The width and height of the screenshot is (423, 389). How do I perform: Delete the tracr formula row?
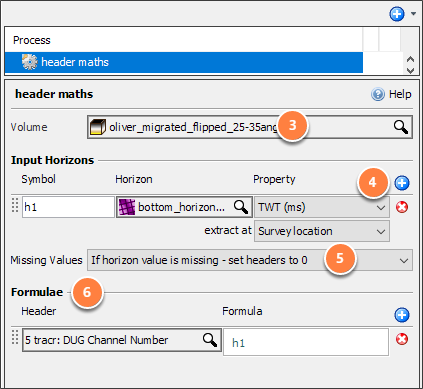(x=402, y=339)
